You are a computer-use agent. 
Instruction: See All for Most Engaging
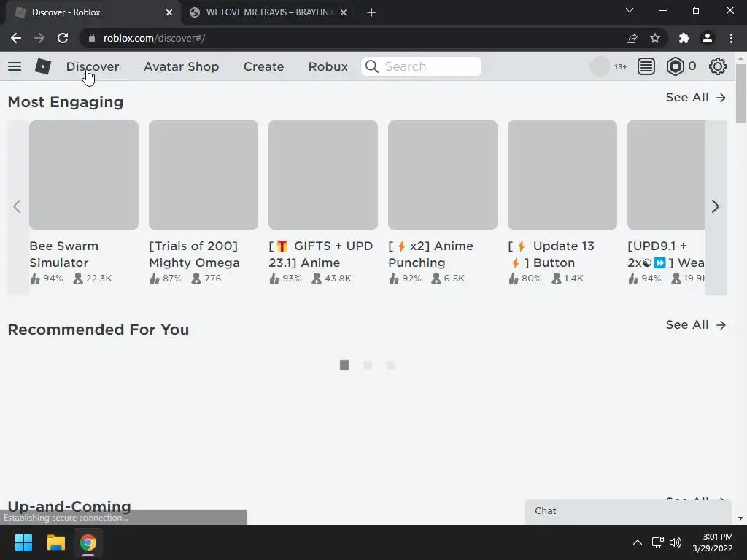[695, 98]
